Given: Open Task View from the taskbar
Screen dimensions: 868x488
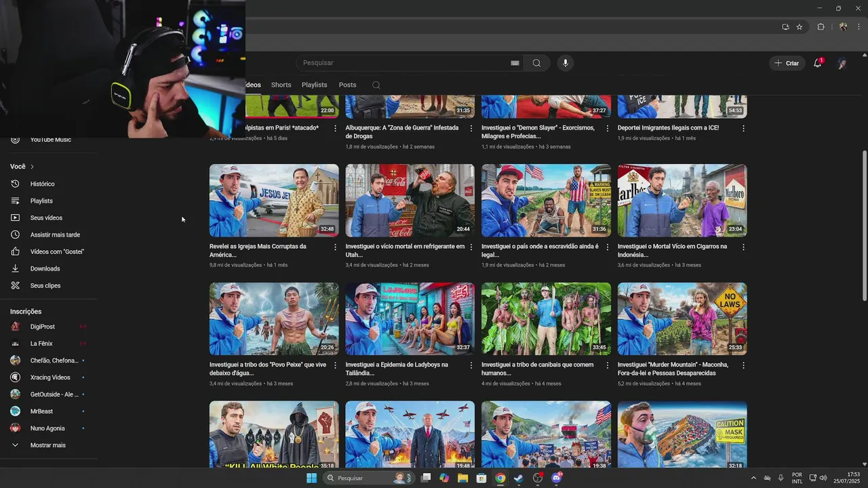Looking at the screenshot, I should [426, 478].
